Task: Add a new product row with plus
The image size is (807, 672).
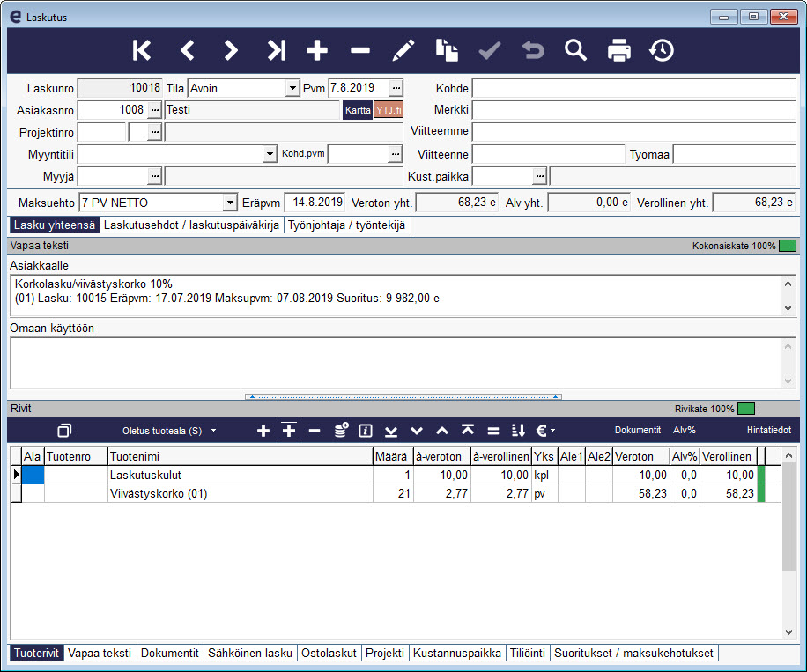Action: (263, 431)
